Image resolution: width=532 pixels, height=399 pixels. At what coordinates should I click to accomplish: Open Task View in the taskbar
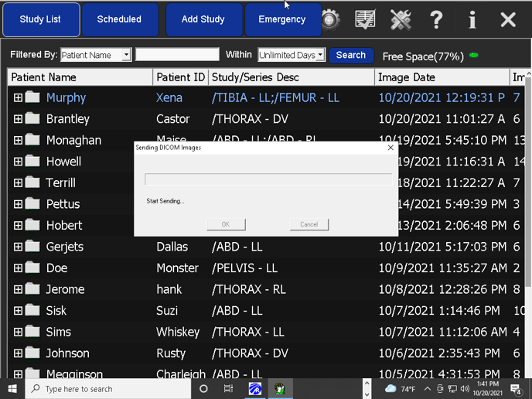(228, 388)
